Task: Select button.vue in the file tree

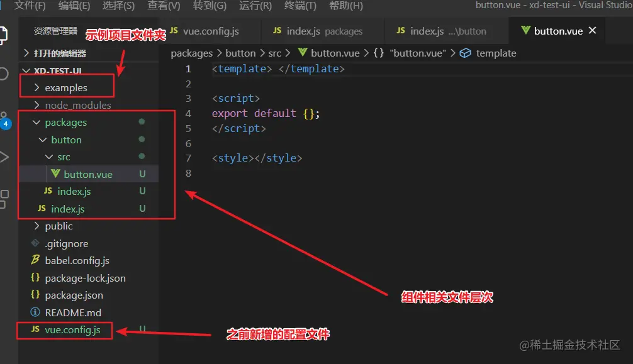Action: point(89,174)
